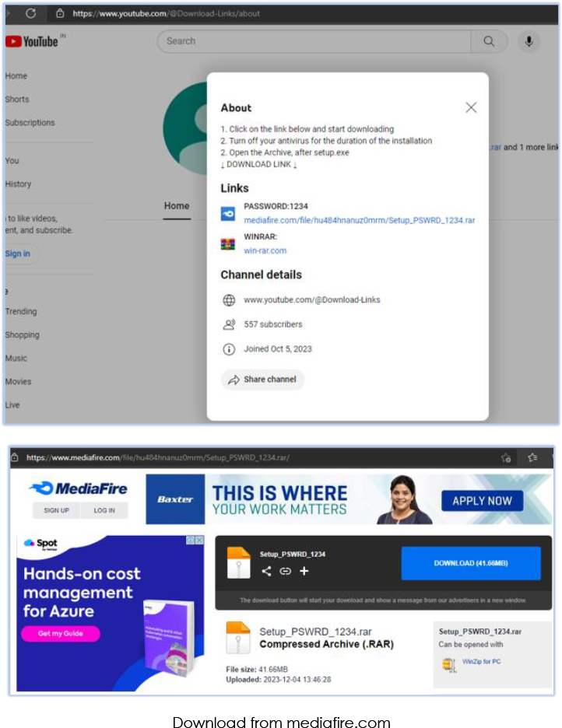Click the subscribers people icon
The width and height of the screenshot is (562, 728).
pyautogui.click(x=229, y=324)
